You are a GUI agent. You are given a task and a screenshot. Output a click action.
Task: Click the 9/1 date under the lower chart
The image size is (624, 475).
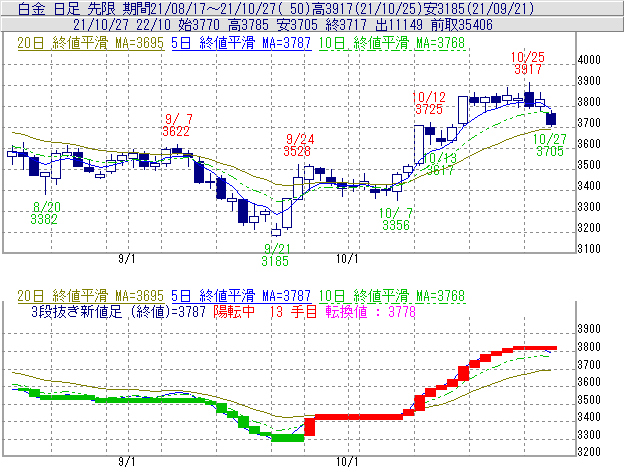127,462
